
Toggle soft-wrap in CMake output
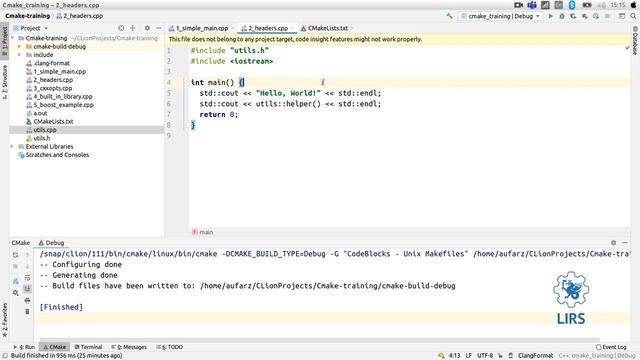(x=27, y=278)
